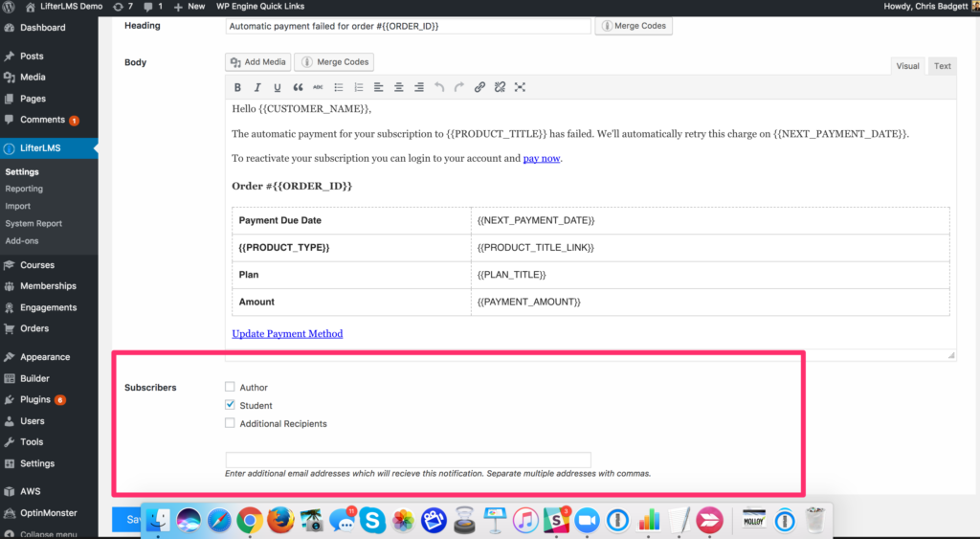Open OptinMonster in sidebar

pos(49,513)
